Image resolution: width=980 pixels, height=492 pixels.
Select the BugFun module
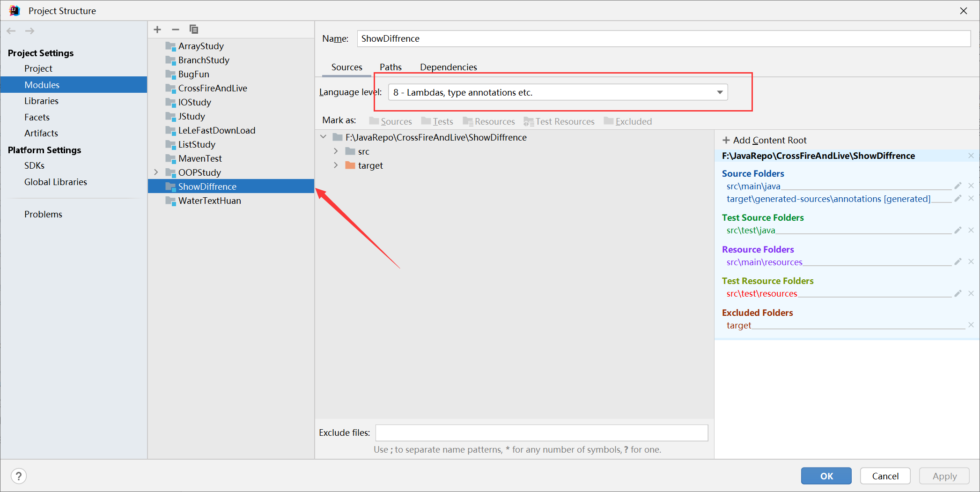click(193, 74)
